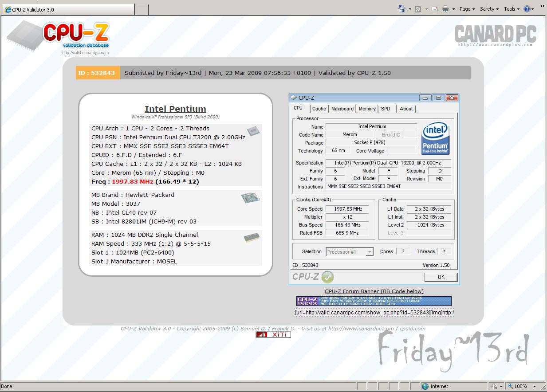This screenshot has height=392, width=547.
Task: Click the CPU-Z Validator forum banner image
Action: click(374, 301)
